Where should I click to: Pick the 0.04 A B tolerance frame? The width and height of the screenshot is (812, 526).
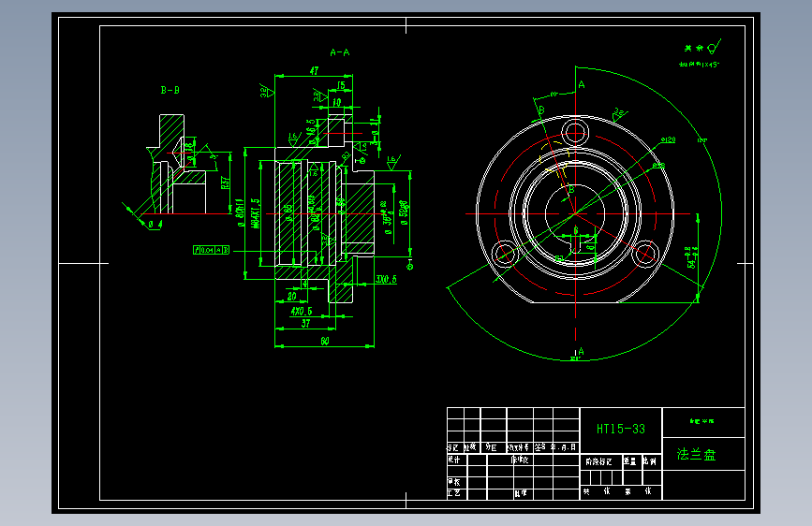[x=212, y=250]
